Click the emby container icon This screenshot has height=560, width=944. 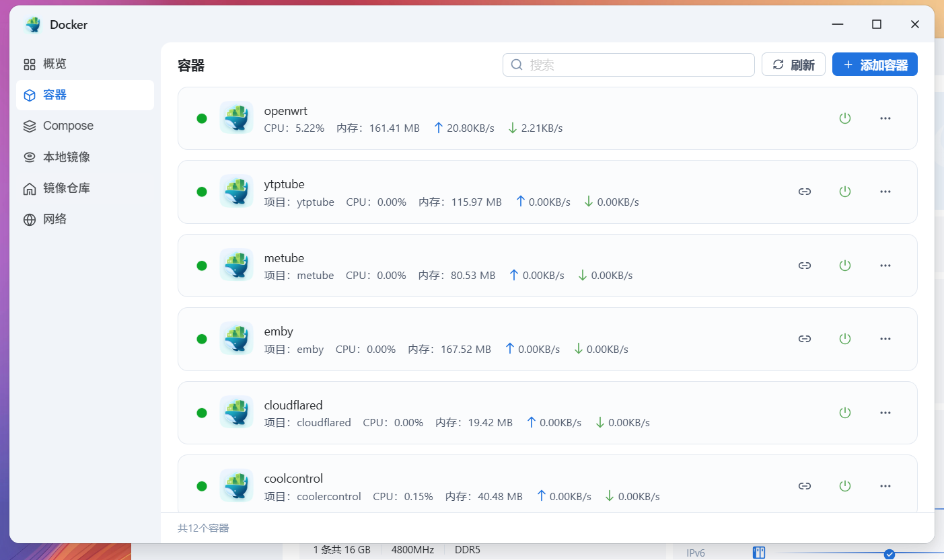click(236, 338)
